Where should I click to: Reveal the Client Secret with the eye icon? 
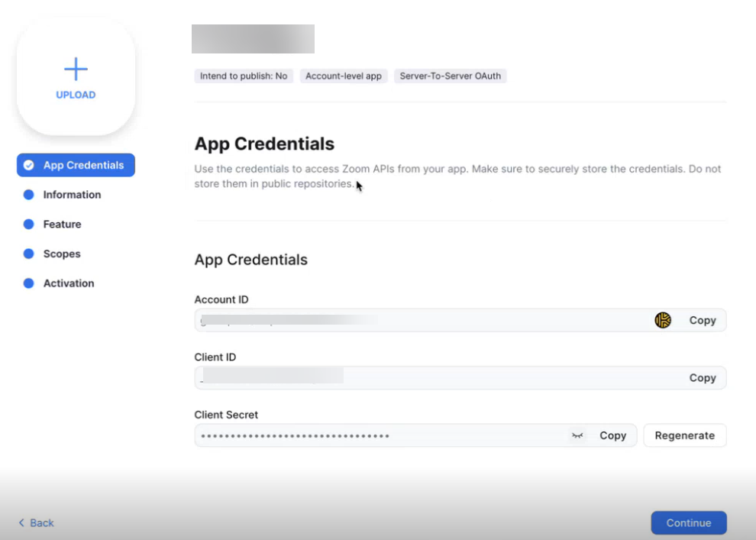pos(577,435)
